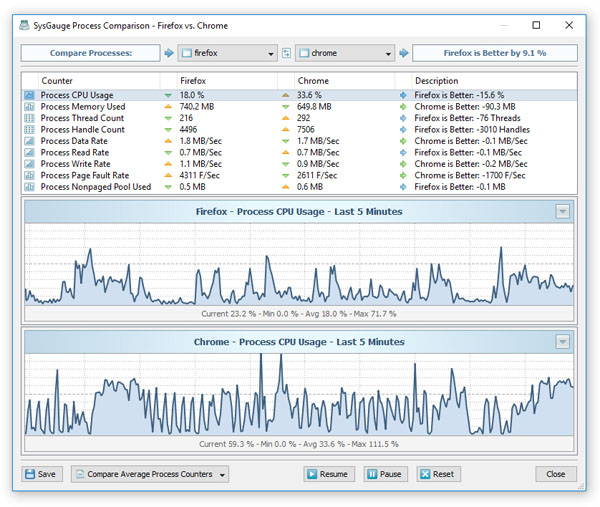This screenshot has height=507, width=600.
Task: Open the chrome process dropdown
Action: pyautogui.click(x=345, y=53)
